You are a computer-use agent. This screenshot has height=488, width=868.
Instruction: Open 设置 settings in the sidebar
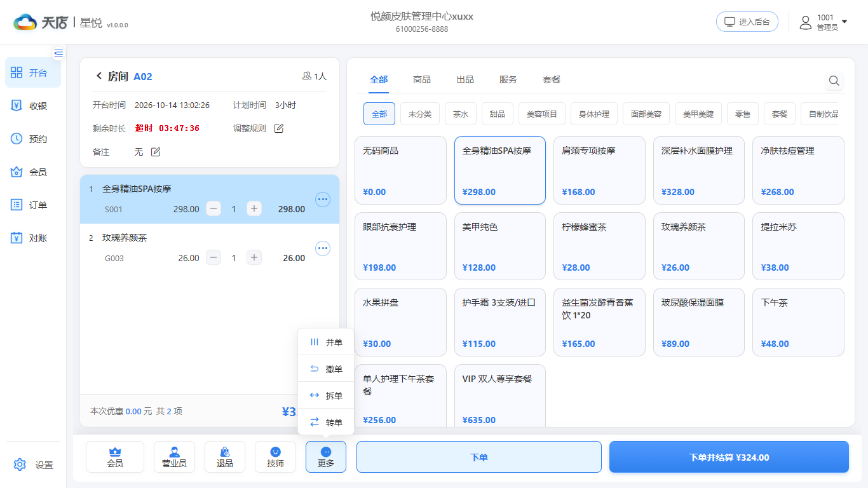click(x=33, y=465)
